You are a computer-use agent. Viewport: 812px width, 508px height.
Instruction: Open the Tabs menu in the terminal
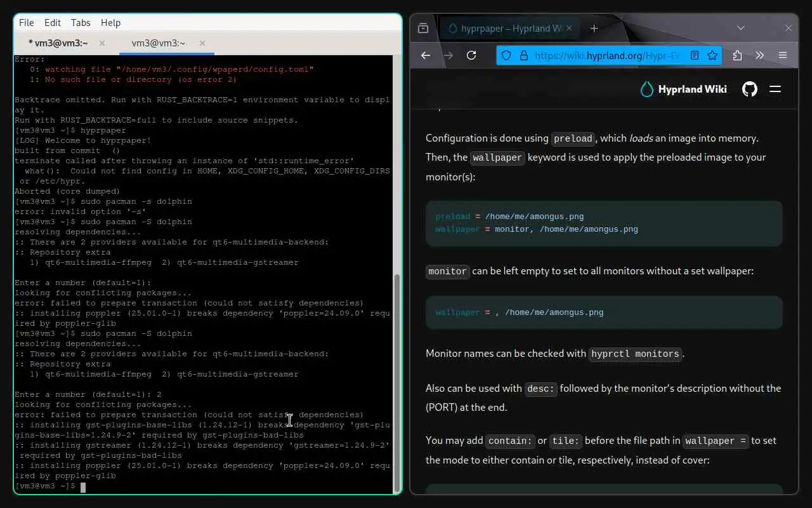tap(81, 22)
